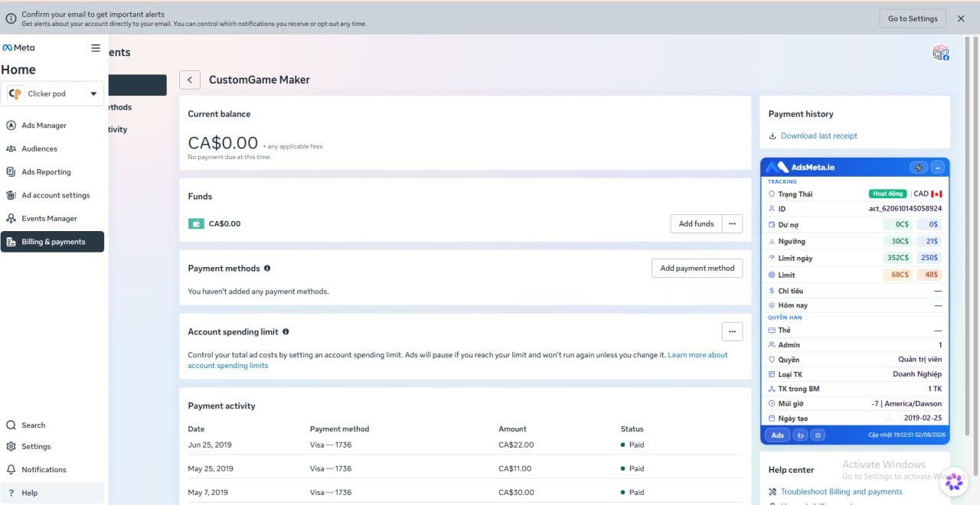The image size is (980, 505).
Task: Click the Paid status for CA$22.00 payment
Action: point(632,445)
